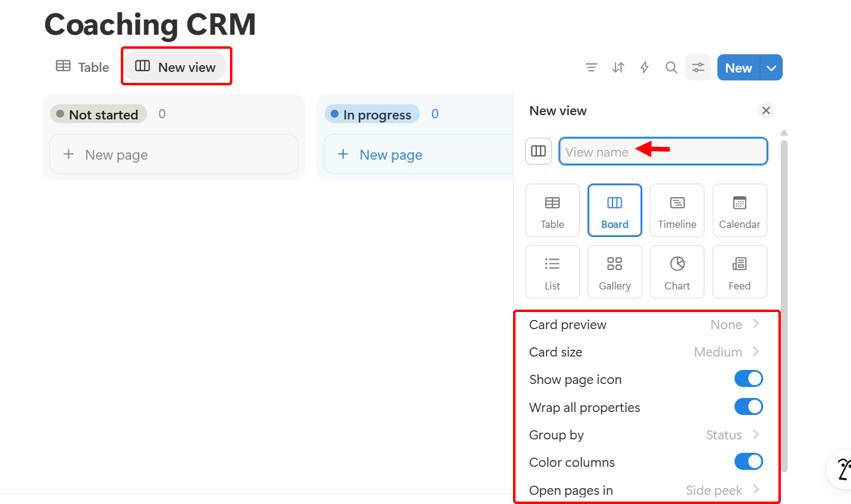Toggle off Show page icon

(749, 378)
